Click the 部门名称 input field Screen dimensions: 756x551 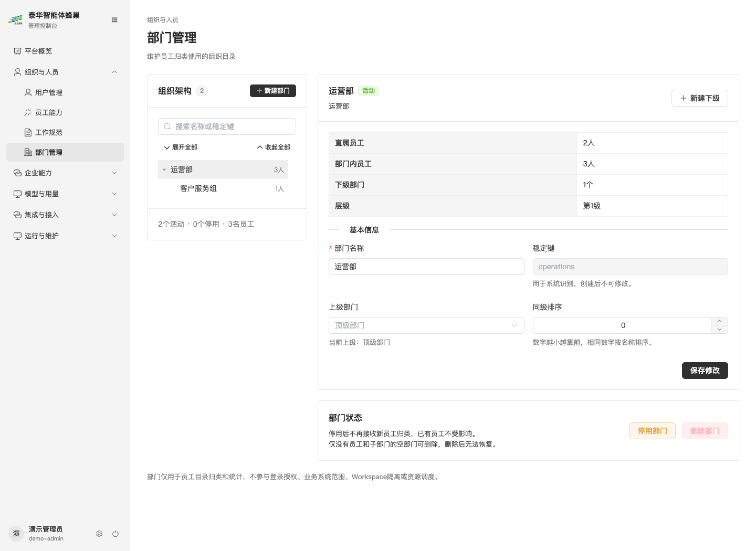pos(426,267)
